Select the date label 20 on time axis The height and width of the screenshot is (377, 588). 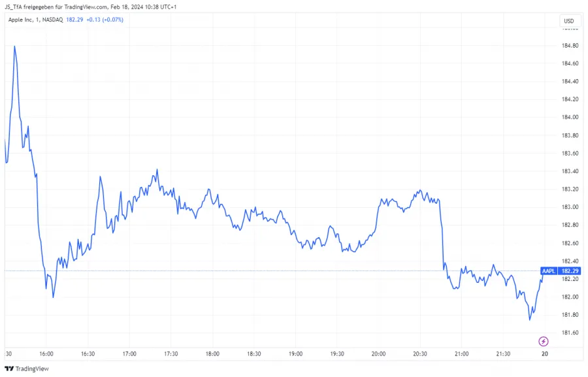pyautogui.click(x=544, y=353)
